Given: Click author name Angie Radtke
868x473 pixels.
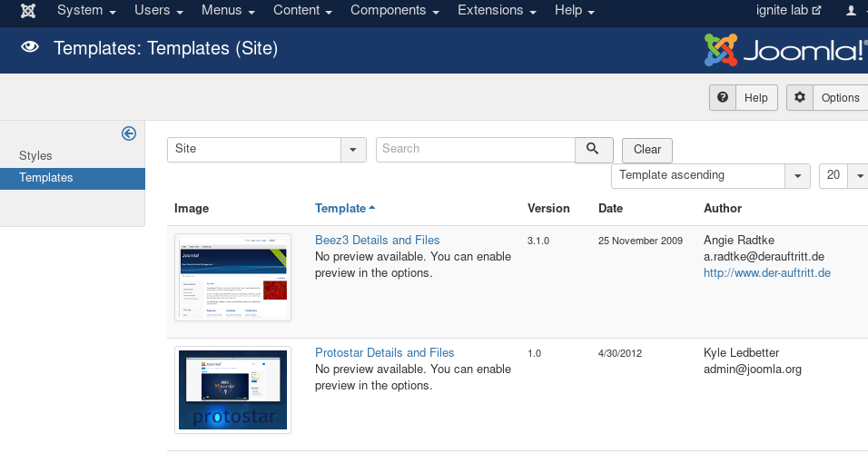Looking at the screenshot, I should 739,240.
